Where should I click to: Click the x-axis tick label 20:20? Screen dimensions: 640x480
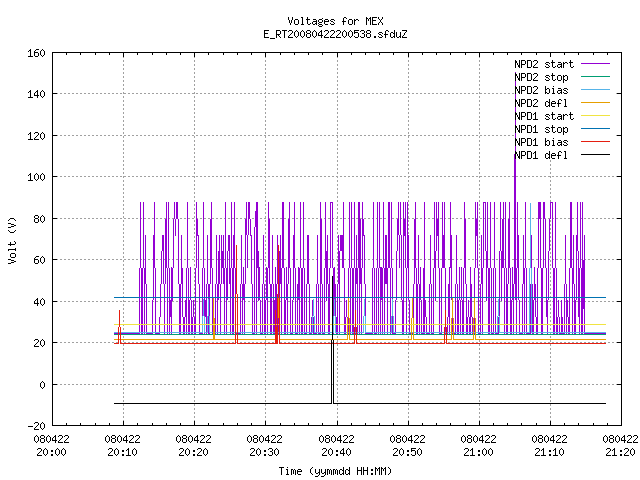click(x=193, y=452)
